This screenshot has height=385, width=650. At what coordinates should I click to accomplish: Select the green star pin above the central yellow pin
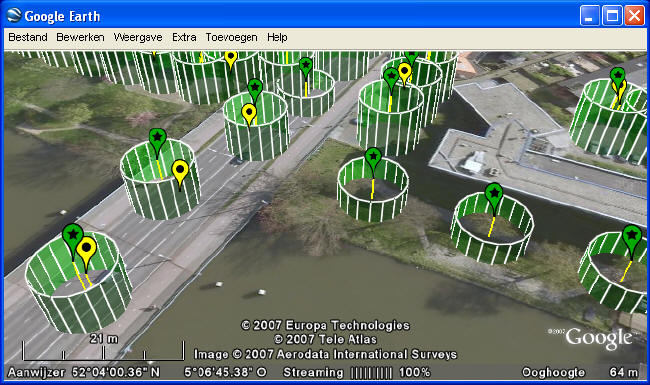pos(255,88)
